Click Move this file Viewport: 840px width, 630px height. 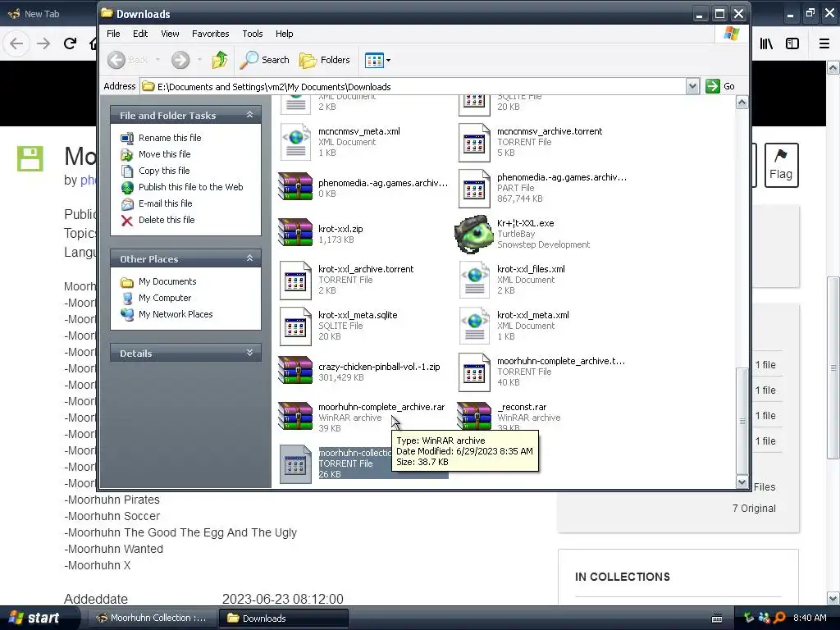pyautogui.click(x=164, y=154)
